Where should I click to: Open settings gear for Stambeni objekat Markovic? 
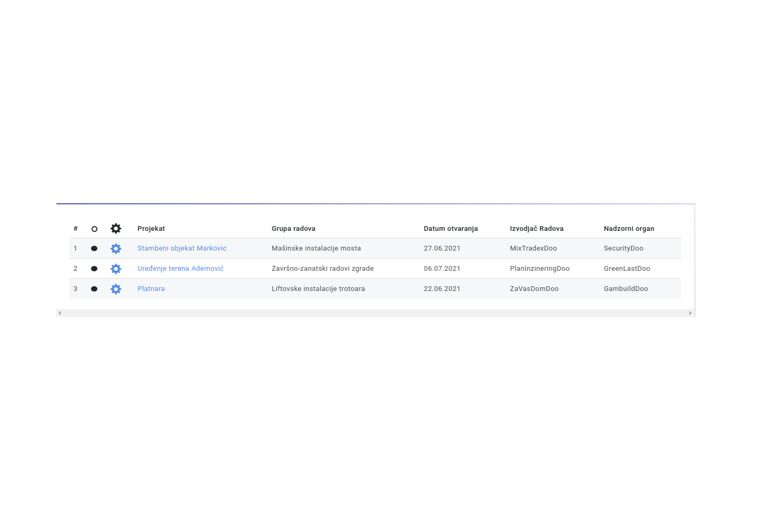[x=115, y=248]
